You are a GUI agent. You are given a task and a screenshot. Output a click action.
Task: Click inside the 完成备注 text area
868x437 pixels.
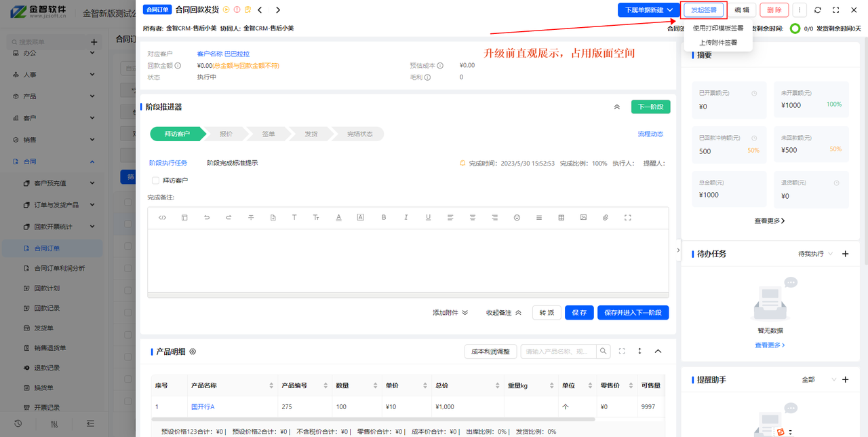pos(408,261)
